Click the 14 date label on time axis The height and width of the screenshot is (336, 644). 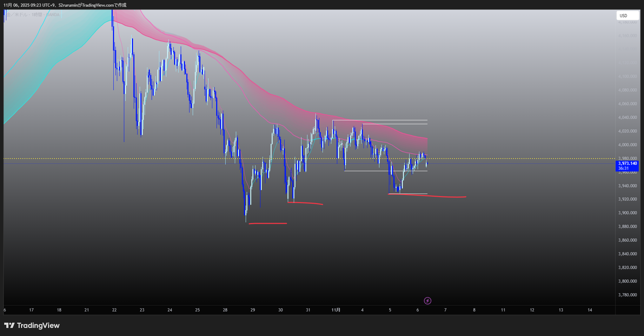pos(590,310)
